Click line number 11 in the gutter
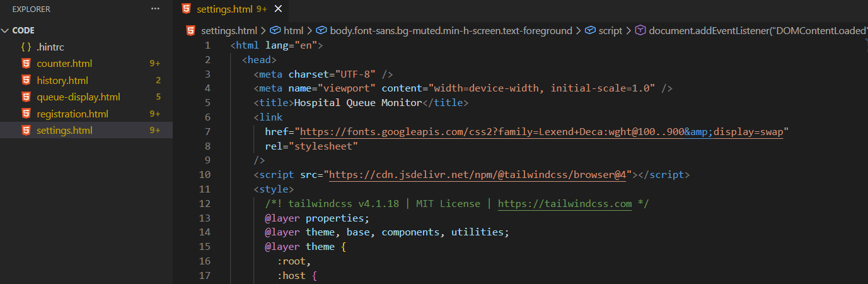Viewport: 868px width, 284px height. (x=204, y=189)
